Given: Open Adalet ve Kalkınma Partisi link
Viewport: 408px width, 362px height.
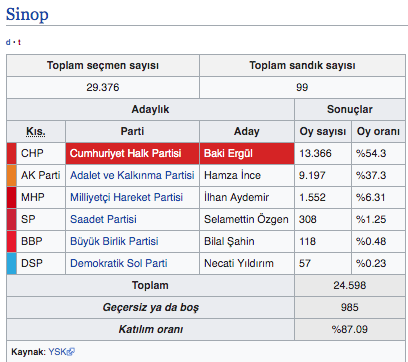Looking at the screenshot, I should [x=132, y=175].
